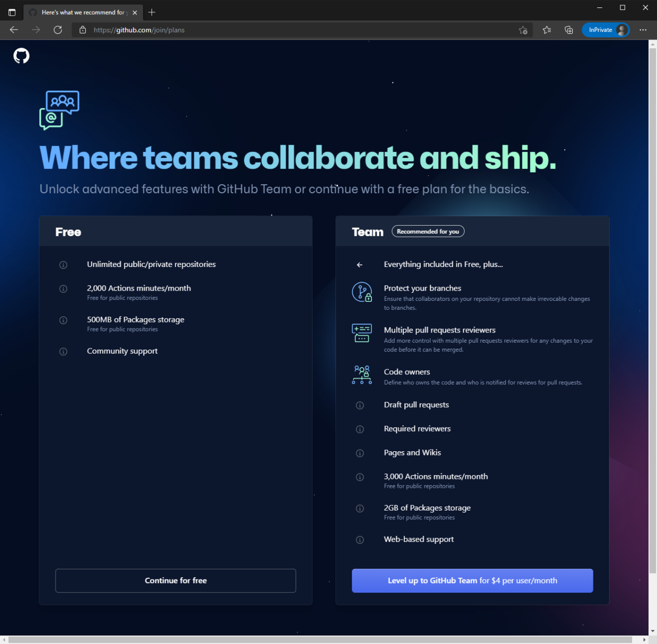Click the Multiple pull requests reviewers icon
Viewport: 657px width, 644px height.
pyautogui.click(x=362, y=333)
